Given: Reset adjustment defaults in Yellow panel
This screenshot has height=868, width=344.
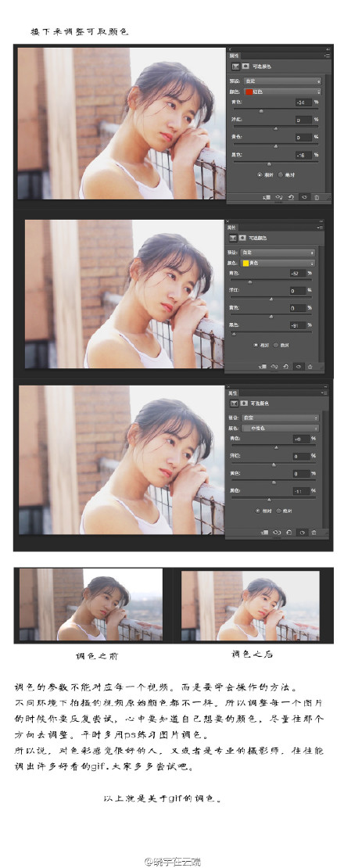Looking at the screenshot, I should click(x=285, y=367).
